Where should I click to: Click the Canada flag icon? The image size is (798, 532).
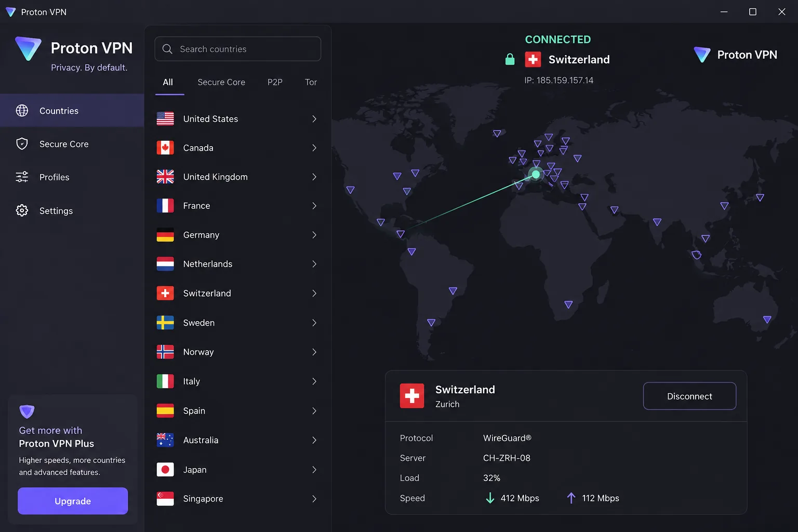point(165,148)
